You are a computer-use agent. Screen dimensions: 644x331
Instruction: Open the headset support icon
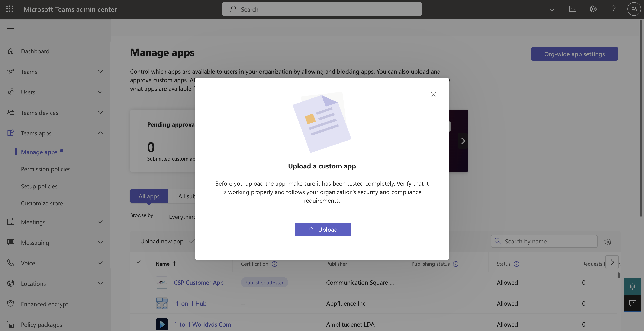[632, 286]
